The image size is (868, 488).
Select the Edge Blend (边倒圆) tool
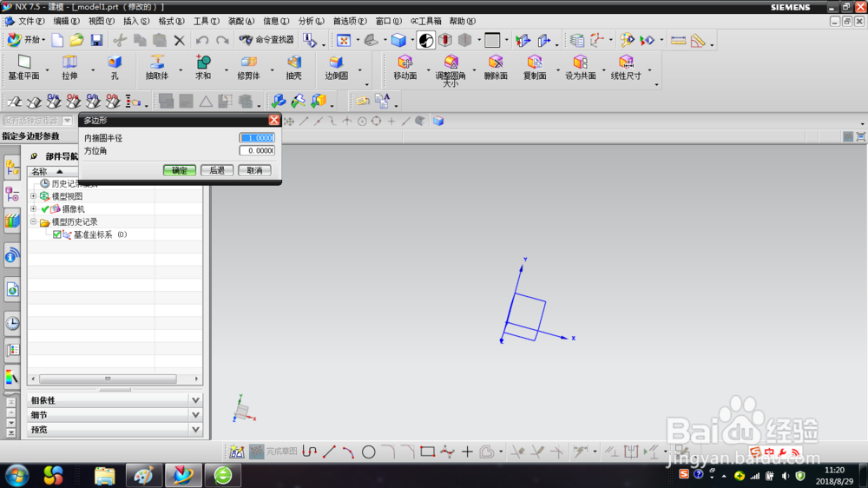[336, 68]
